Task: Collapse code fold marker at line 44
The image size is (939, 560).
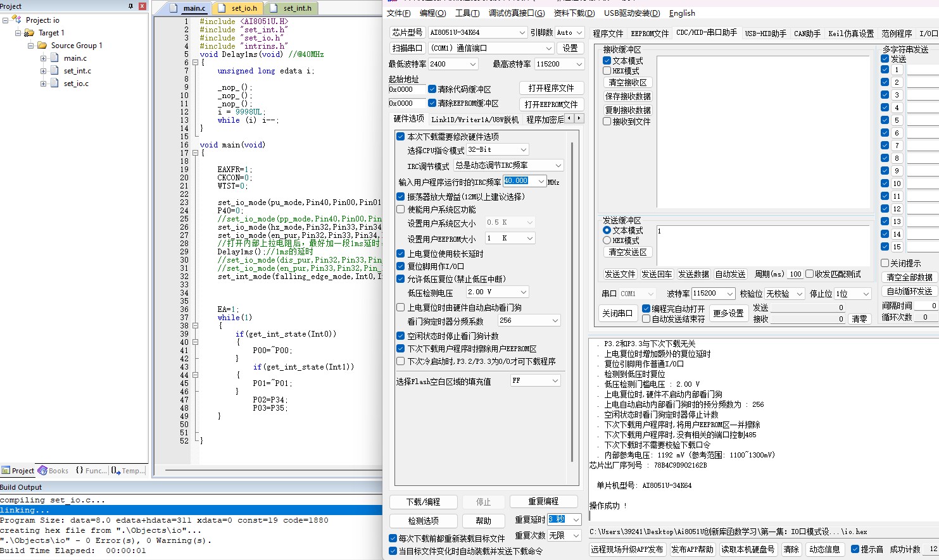Action: (x=195, y=375)
